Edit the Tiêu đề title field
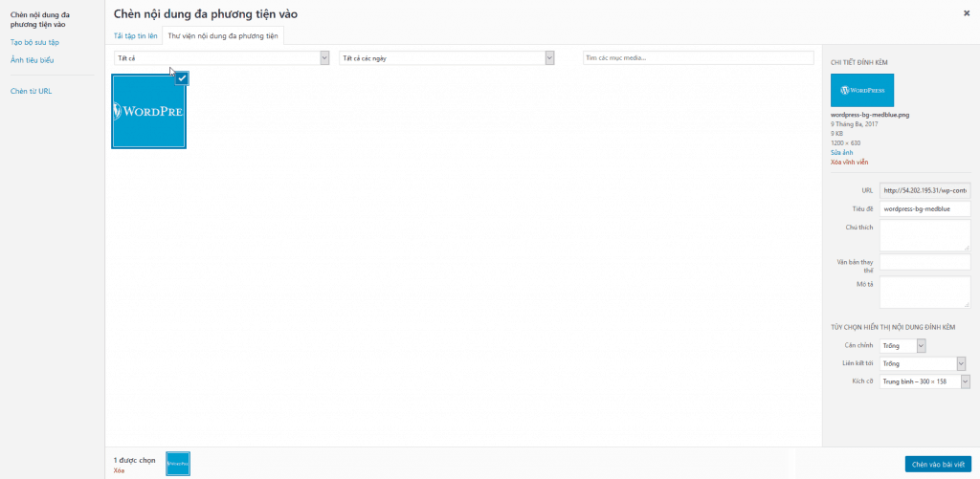This screenshot has width=980, height=479. 925,208
